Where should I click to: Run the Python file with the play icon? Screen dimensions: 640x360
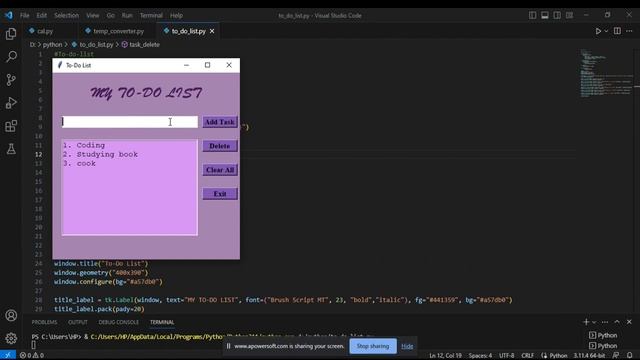pyautogui.click(x=598, y=31)
